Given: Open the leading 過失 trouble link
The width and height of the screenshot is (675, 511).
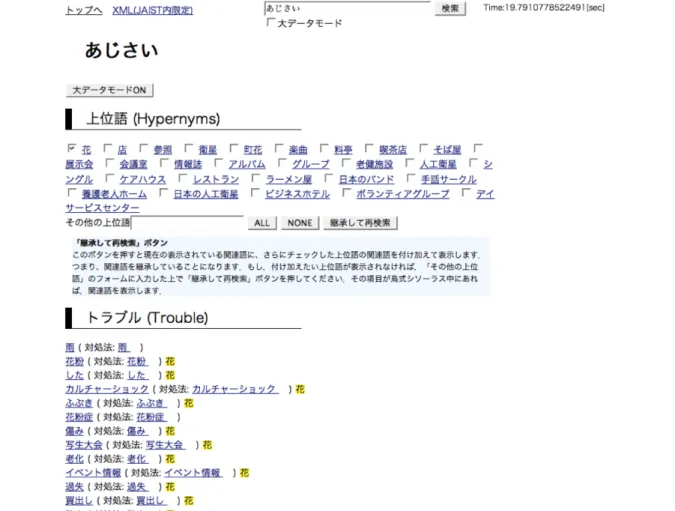Looking at the screenshot, I should (74, 486).
